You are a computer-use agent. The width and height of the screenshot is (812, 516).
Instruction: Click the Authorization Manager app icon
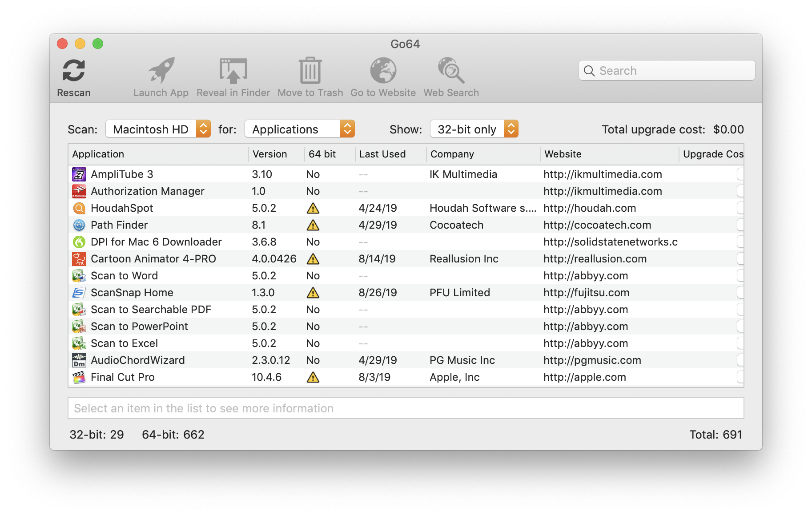(x=79, y=191)
